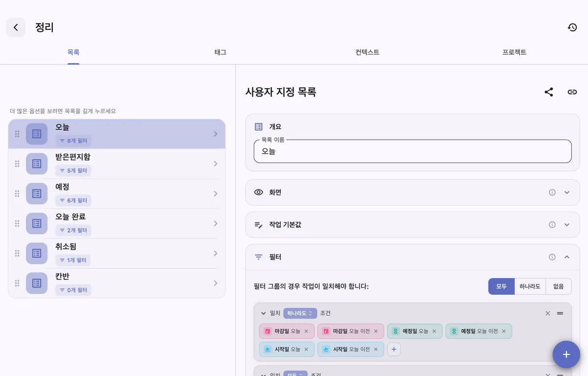588x376 pixels.
Task: Click the 6개 필터 badge on 예정
Action: tap(73, 201)
